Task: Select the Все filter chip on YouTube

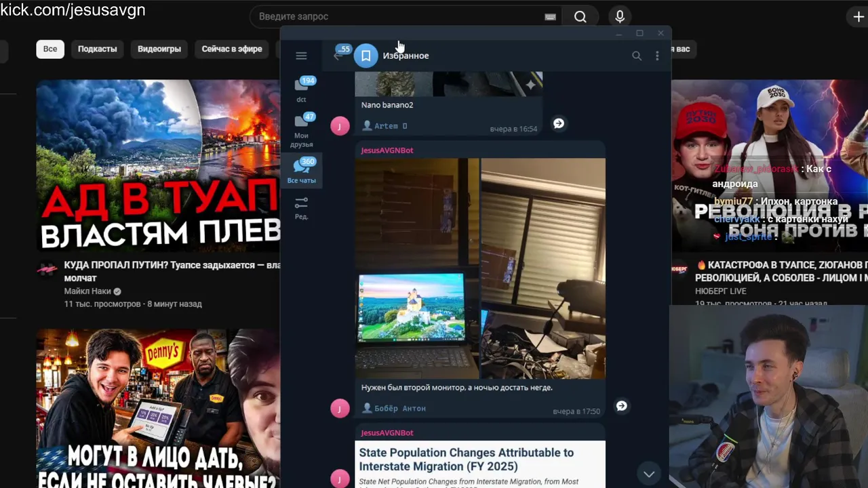Action: tap(50, 49)
